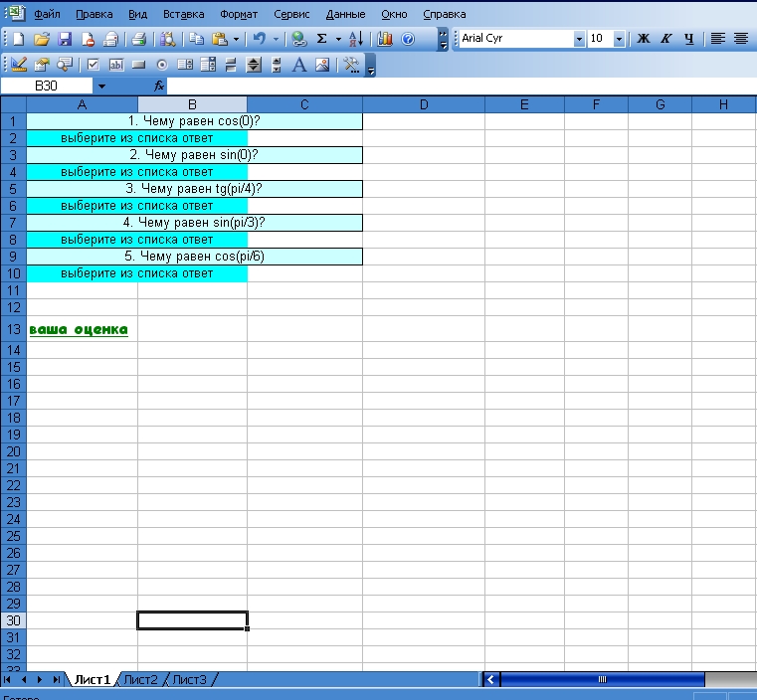Click the horizontal scrollbar left arrow
The image size is (757, 700).
[490, 680]
